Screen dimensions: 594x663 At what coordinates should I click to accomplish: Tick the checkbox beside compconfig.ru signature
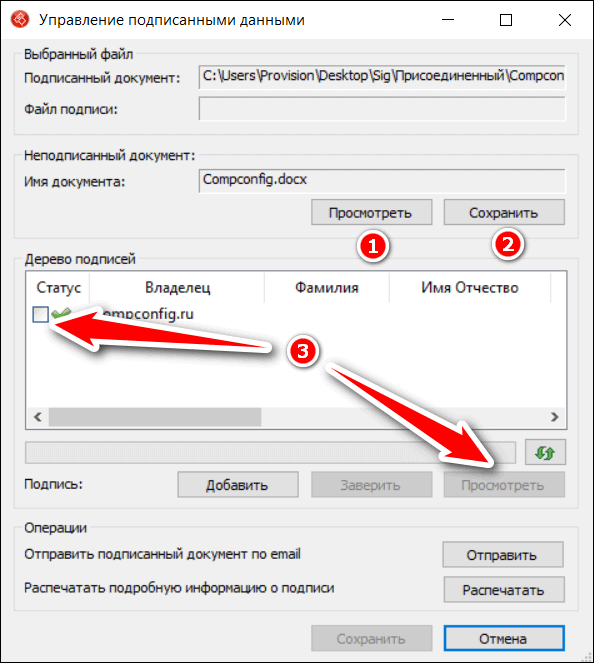[x=41, y=314]
